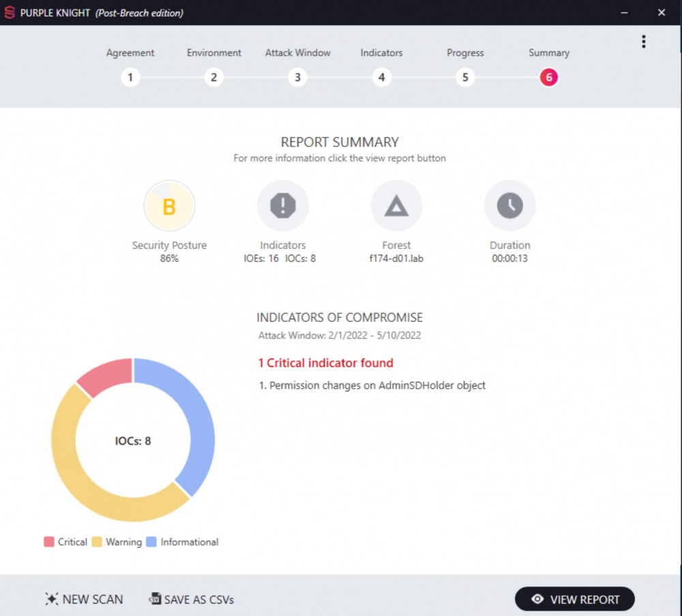682x616 pixels.
Task: Go to step 5 Progress
Action: (465, 78)
